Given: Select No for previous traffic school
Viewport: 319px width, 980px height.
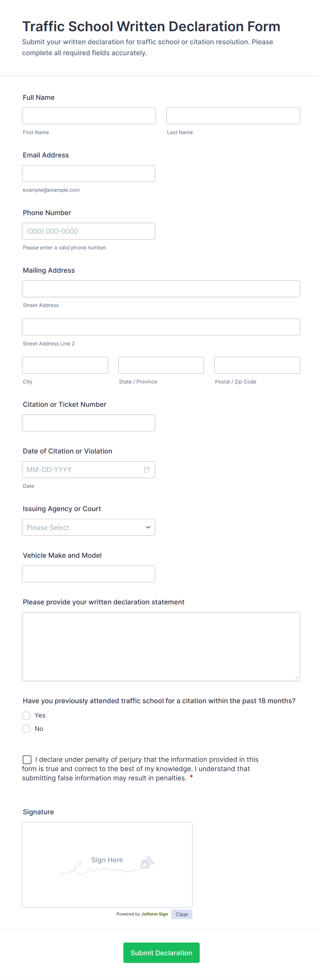Looking at the screenshot, I should (x=26, y=729).
